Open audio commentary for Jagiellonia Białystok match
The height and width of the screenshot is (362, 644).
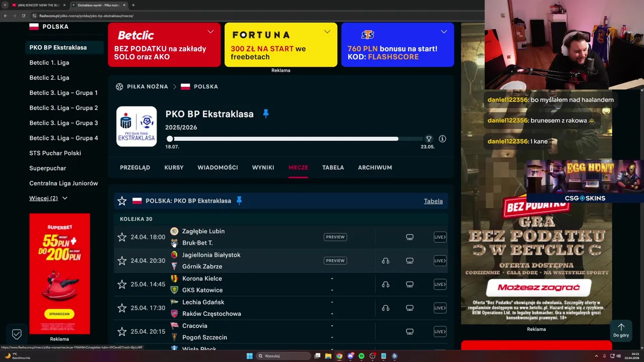385,260
